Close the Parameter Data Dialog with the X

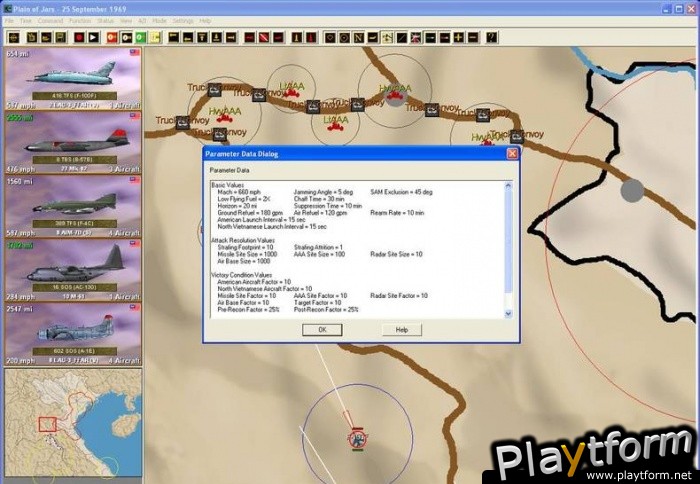point(512,154)
